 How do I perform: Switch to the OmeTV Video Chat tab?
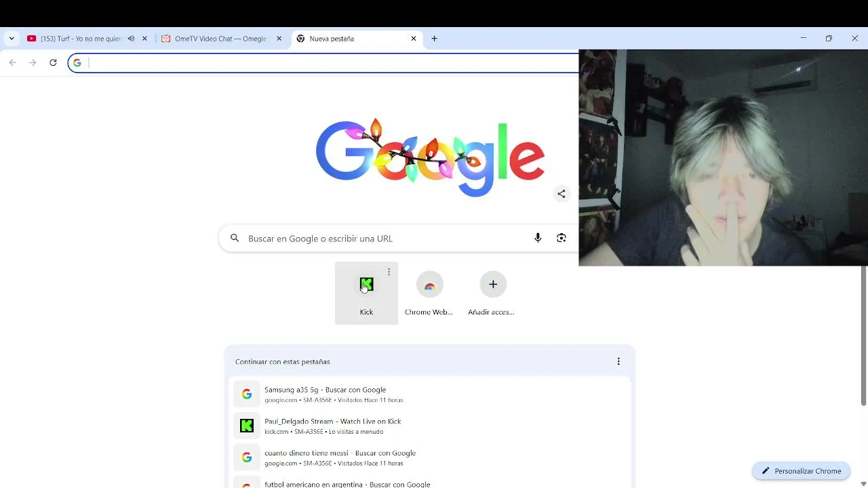pyautogui.click(x=222, y=39)
